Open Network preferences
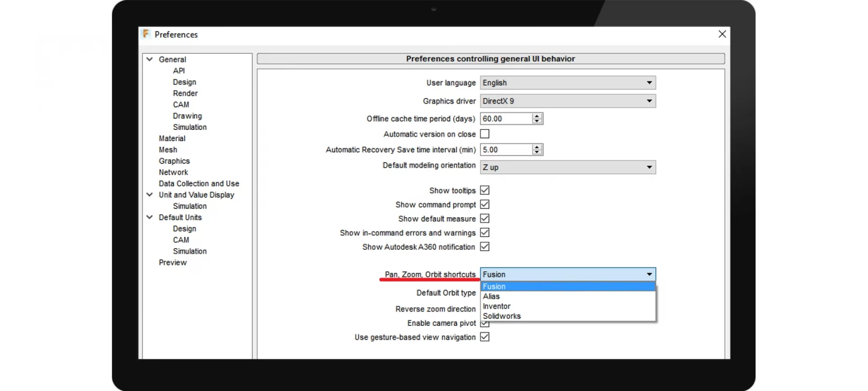The width and height of the screenshot is (868, 391). (173, 172)
